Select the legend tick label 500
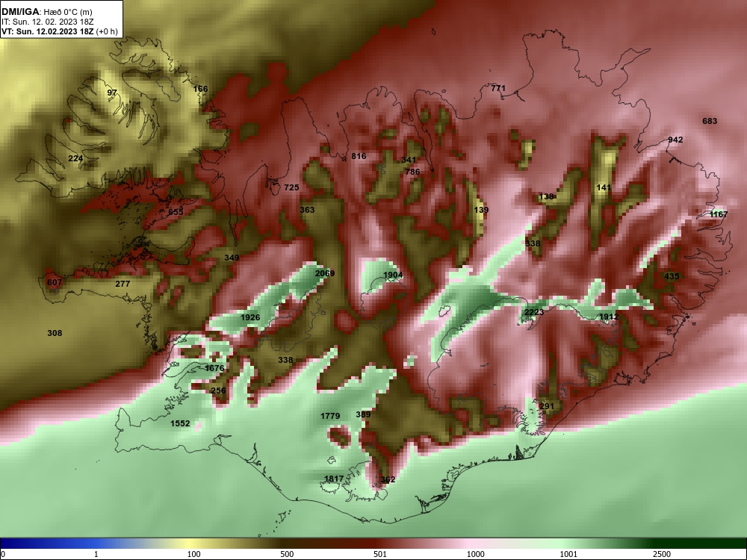 (287, 554)
